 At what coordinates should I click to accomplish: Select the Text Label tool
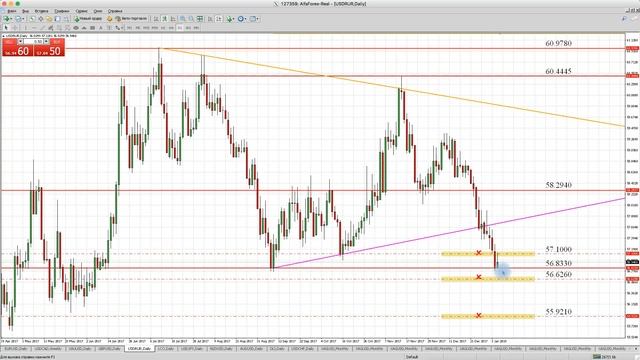[x=109, y=28]
